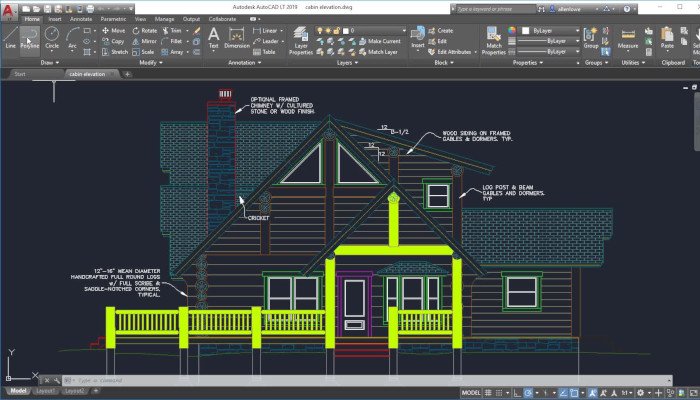
Task: Click Make Current layer button
Action: (x=379, y=41)
